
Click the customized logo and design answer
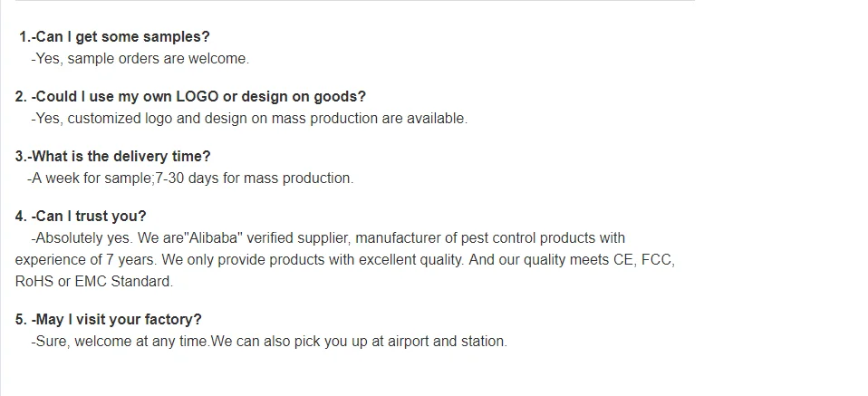pyautogui.click(x=249, y=119)
